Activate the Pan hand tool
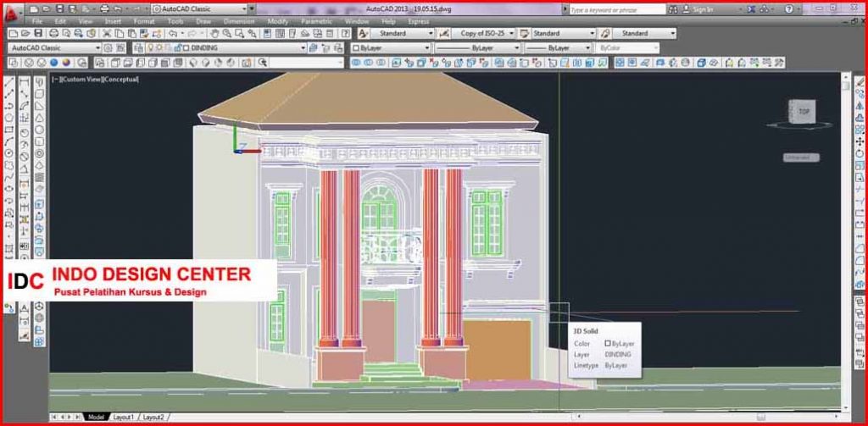The height and width of the screenshot is (426, 868). click(x=214, y=33)
